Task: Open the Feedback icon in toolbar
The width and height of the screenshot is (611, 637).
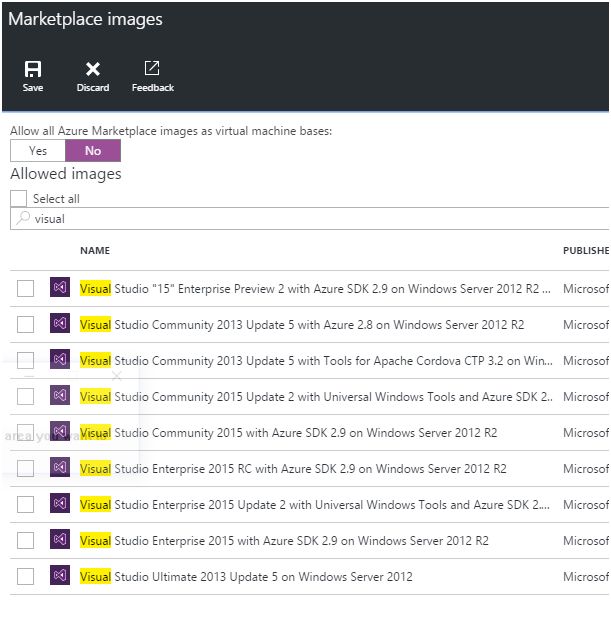Action: point(152,69)
